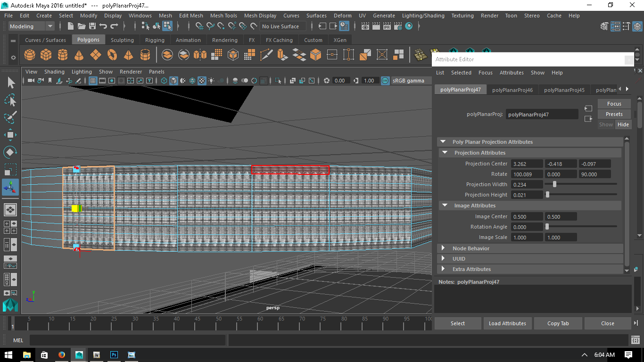Open the Mesh Tools menu
The width and height of the screenshot is (644, 362).
pos(223,16)
